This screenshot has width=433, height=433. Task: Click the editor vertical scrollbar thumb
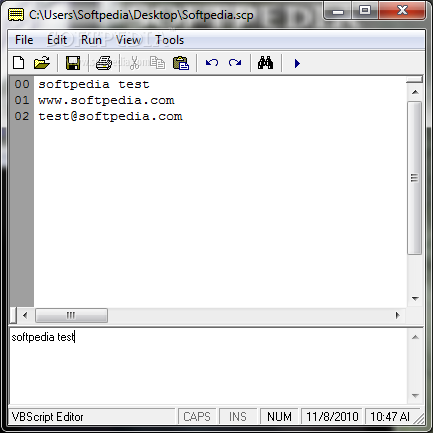coord(415,178)
